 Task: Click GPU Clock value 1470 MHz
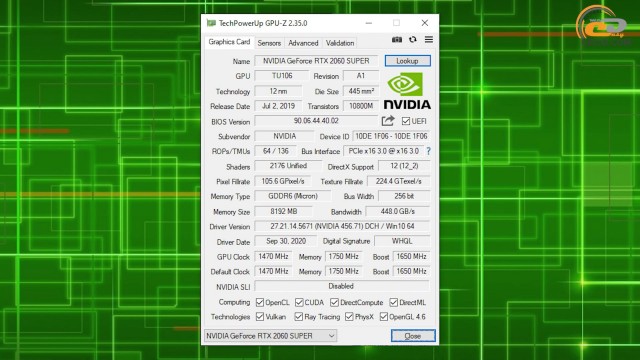pos(273,256)
